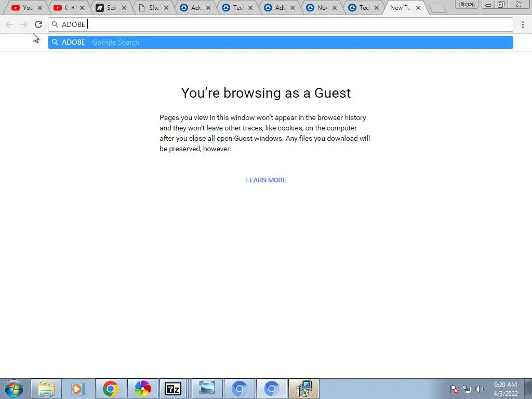Reload the page with the refresh icon
Image resolution: width=532 pixels, height=399 pixels.
(x=38, y=24)
